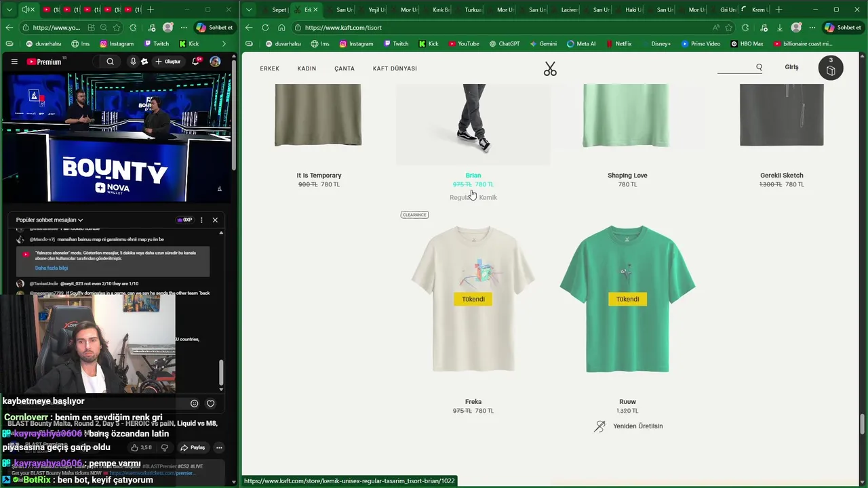Image resolution: width=868 pixels, height=488 pixels.
Task: Click the Paylaş share button
Action: click(192, 447)
